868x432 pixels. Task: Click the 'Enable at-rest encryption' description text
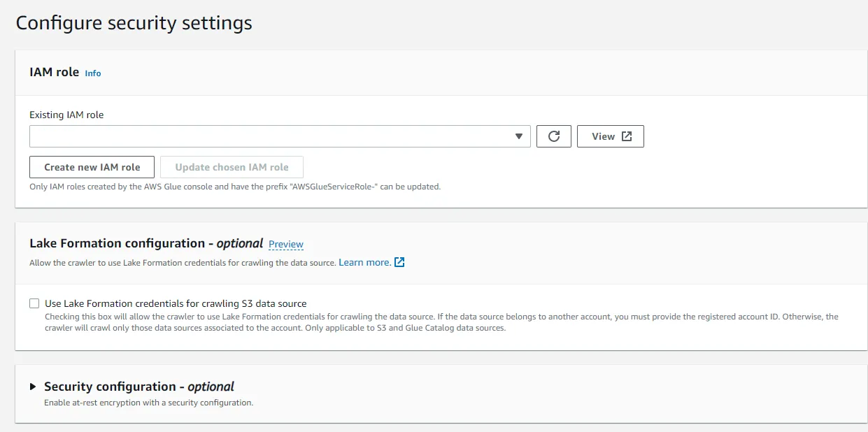148,403
